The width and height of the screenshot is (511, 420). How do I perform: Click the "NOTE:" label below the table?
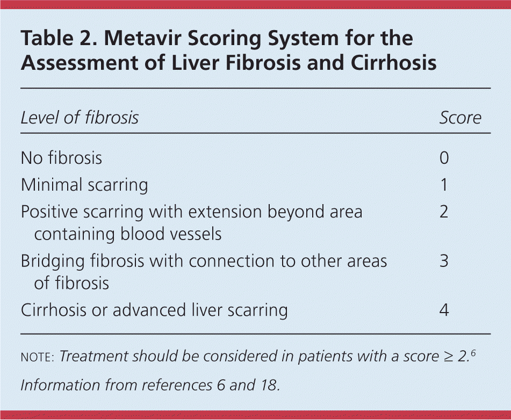coord(38,357)
